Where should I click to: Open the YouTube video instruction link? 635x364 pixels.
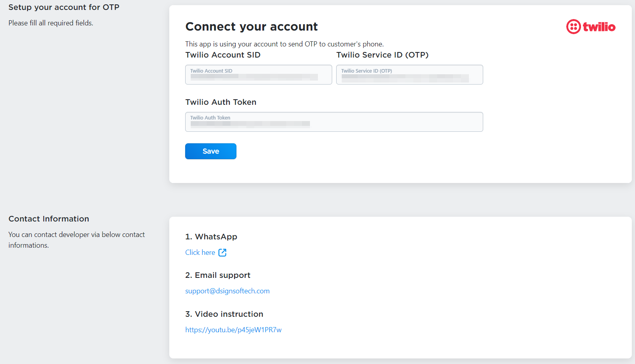pyautogui.click(x=233, y=330)
